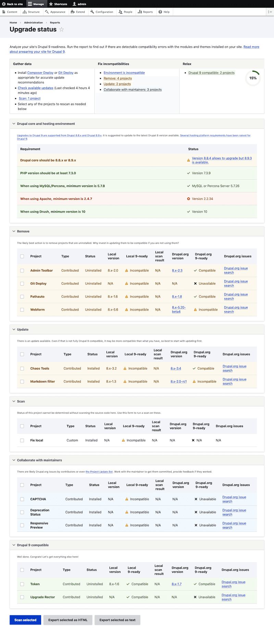The image size is (274, 644).
Task: Click the Manage hamburger menu icon
Action: [30, 4]
